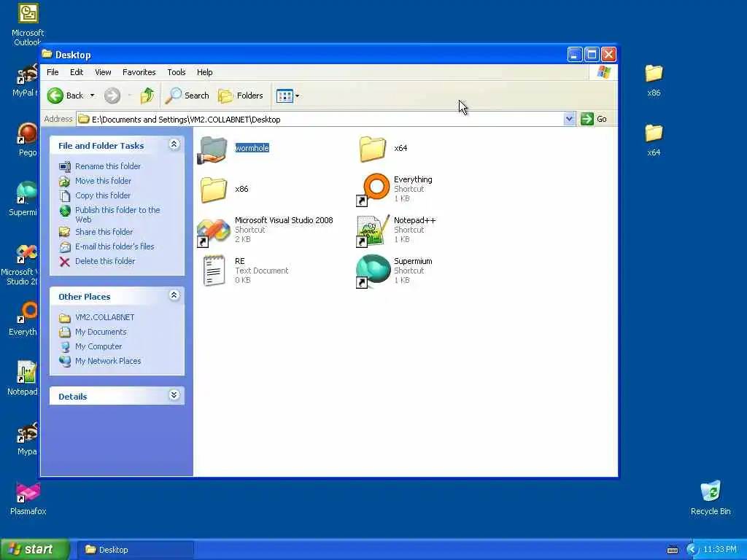Click Copy this folder
The height and width of the screenshot is (560, 747).
click(x=102, y=195)
